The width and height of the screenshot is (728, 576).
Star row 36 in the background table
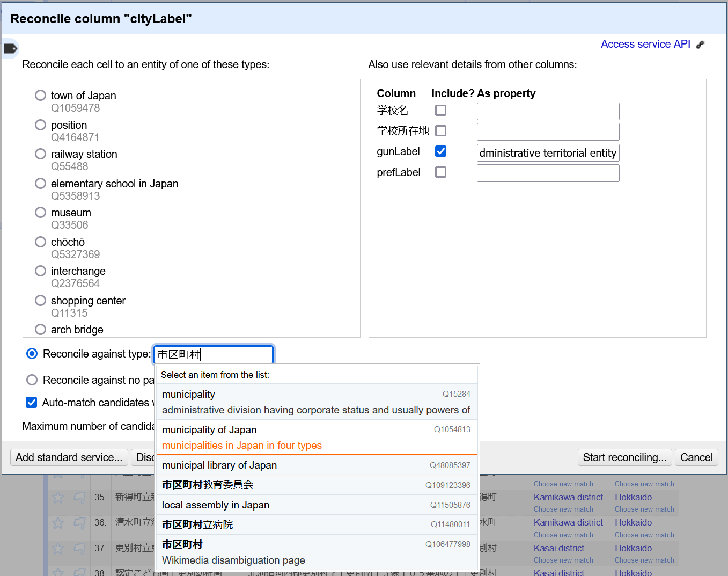tap(58, 523)
